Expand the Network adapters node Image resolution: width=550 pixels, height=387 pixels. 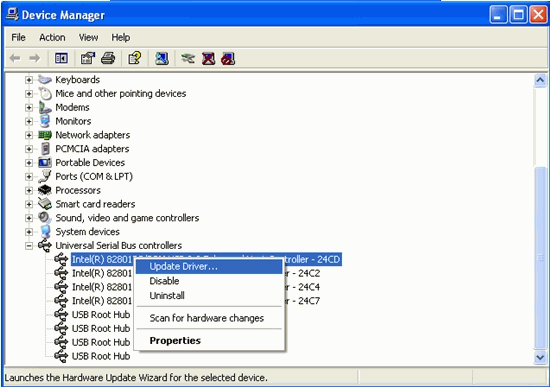tap(29, 135)
